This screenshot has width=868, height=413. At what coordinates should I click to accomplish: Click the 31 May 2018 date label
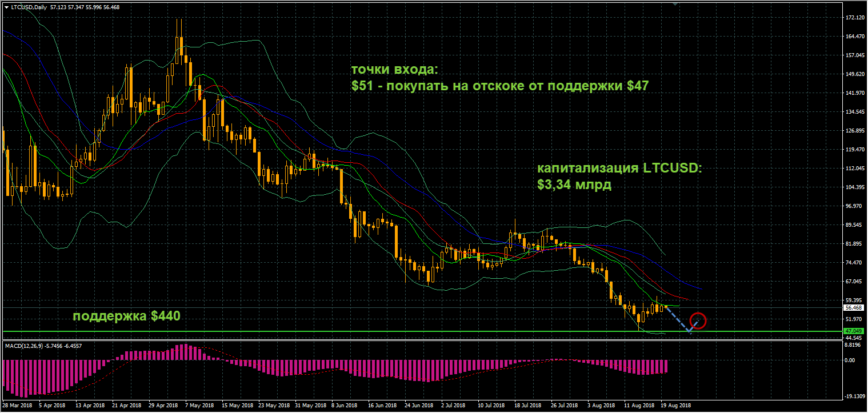[310, 406]
